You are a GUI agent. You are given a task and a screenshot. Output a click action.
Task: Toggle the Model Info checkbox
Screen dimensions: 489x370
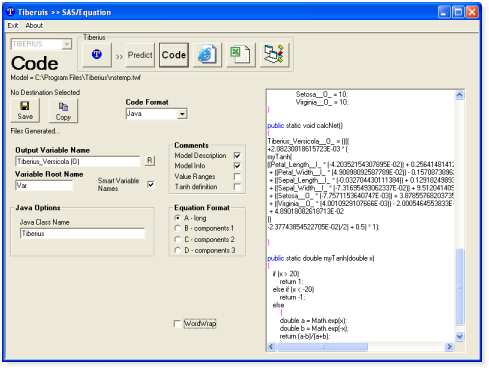(237, 166)
